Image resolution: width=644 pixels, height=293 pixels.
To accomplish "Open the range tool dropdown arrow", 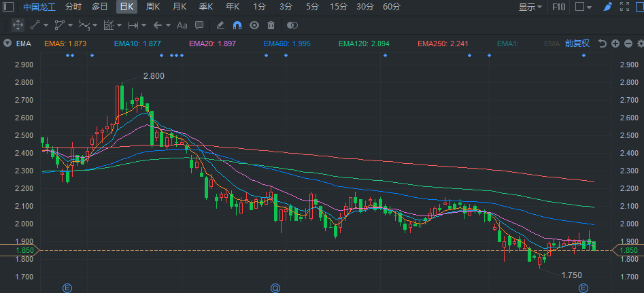I will [x=143, y=25].
